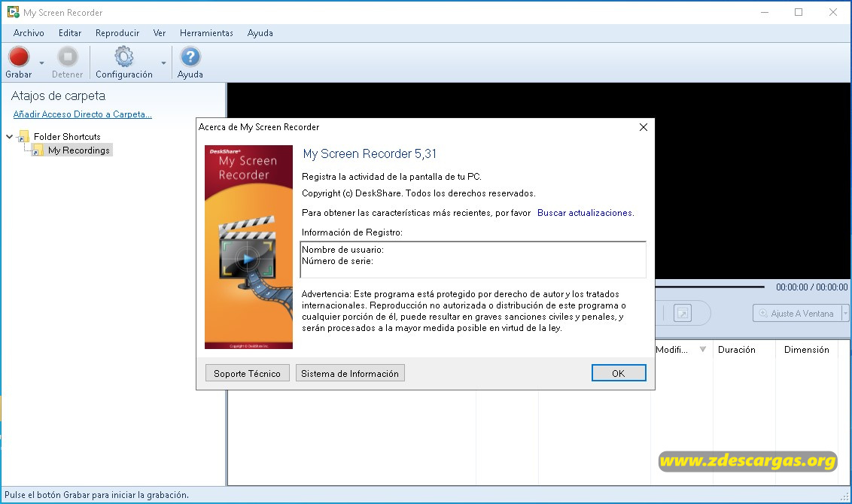This screenshot has height=504, width=852.
Task: Click the My Screen Recorder box art image
Action: coord(249,247)
